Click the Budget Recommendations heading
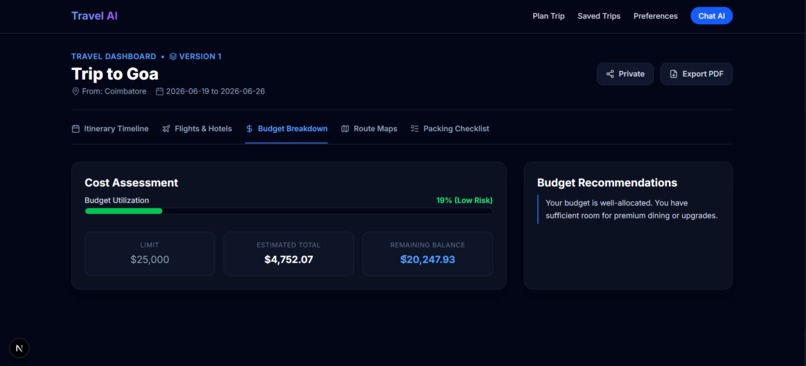Viewport: 806px width, 366px height. pyautogui.click(x=607, y=182)
